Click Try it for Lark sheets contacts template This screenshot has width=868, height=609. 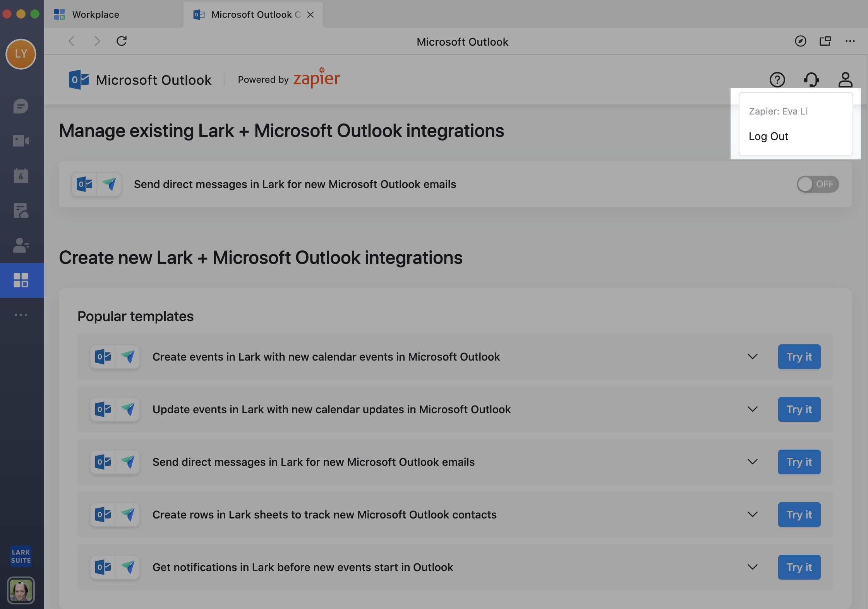pos(799,515)
